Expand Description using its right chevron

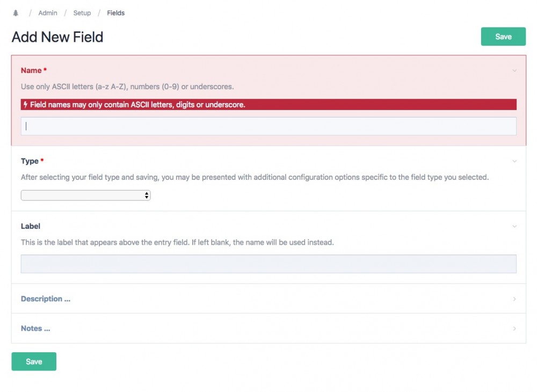tap(514, 299)
